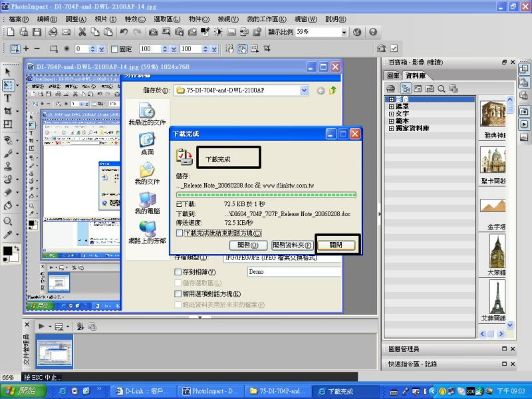Expand the 範本 tree node
This screenshot has height=399, width=532.
[x=391, y=121]
